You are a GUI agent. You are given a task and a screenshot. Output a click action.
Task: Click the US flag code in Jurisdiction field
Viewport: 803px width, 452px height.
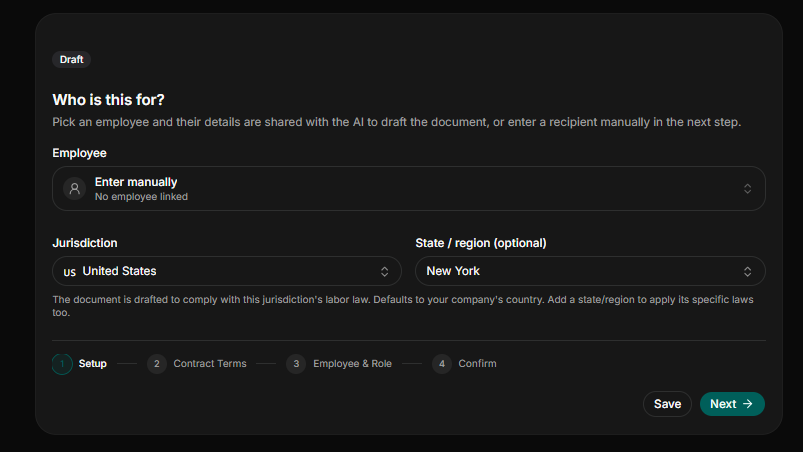[x=70, y=272]
